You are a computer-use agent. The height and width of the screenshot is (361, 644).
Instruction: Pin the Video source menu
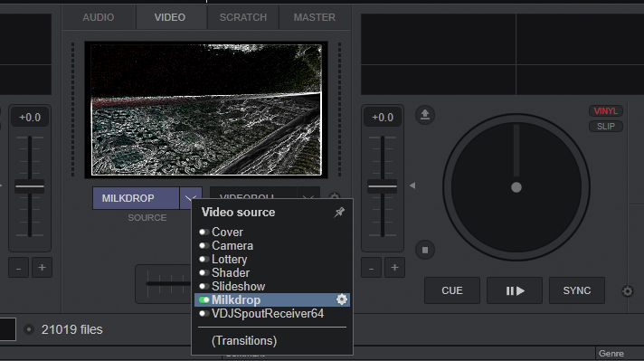tap(339, 212)
